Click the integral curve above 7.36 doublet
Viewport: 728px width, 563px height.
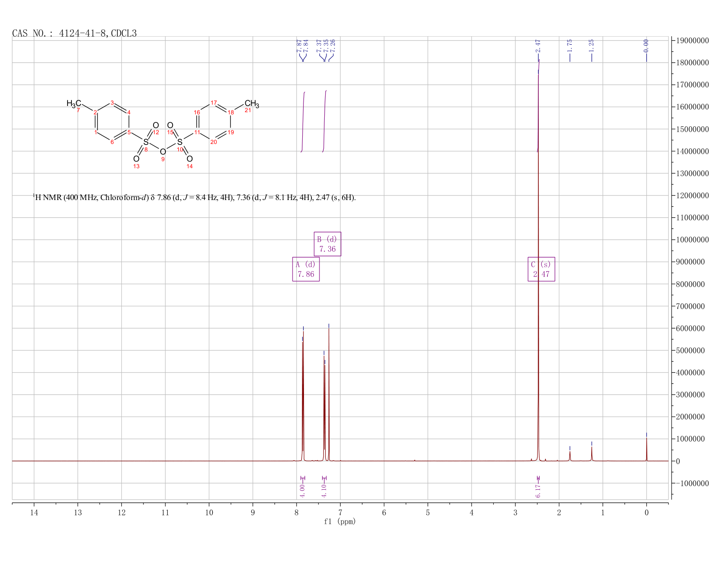coord(324,121)
